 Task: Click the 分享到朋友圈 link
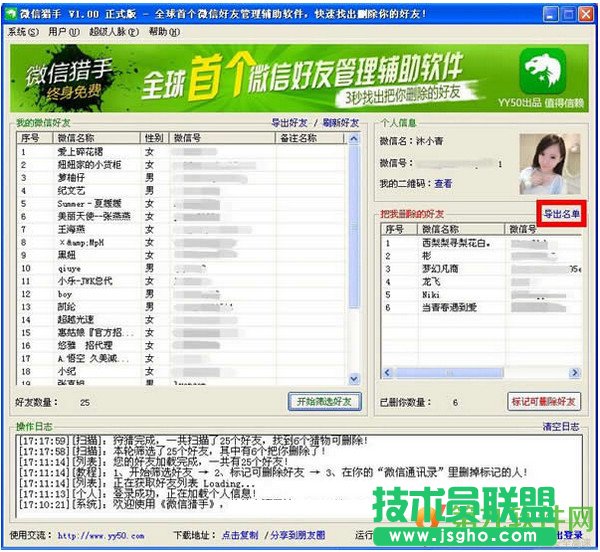[x=298, y=535]
